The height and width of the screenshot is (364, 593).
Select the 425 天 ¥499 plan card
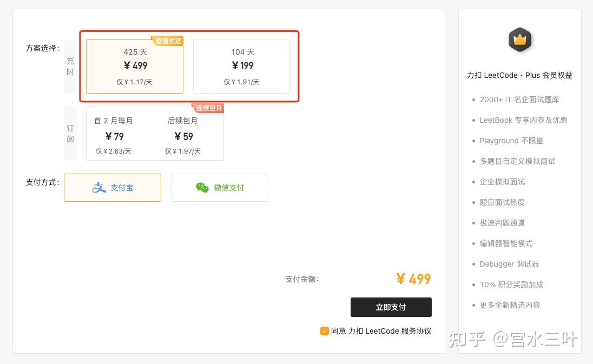click(134, 66)
